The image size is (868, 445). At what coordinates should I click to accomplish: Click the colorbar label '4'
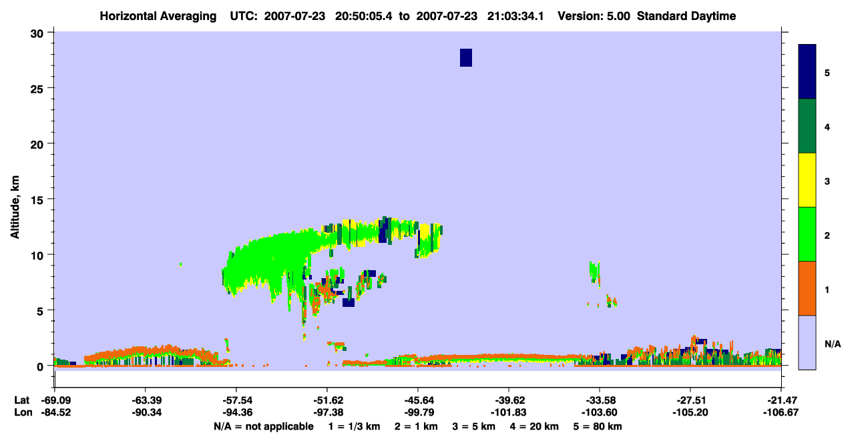[x=827, y=126]
